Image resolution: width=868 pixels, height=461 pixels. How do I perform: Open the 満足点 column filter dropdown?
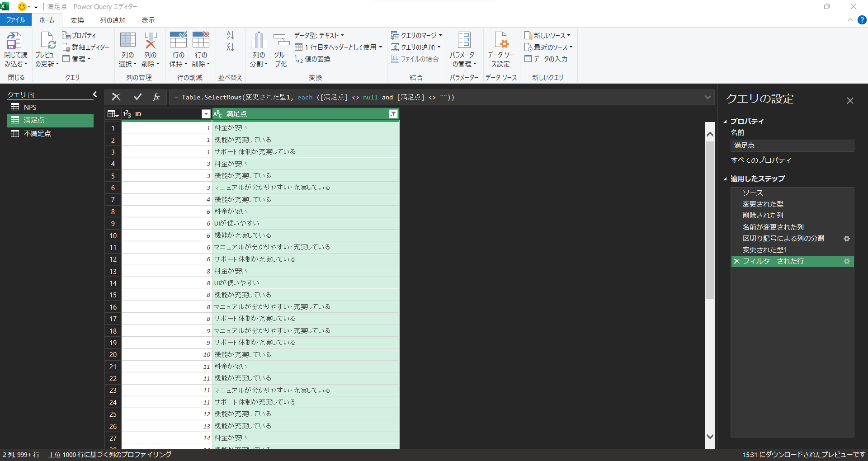coord(393,114)
